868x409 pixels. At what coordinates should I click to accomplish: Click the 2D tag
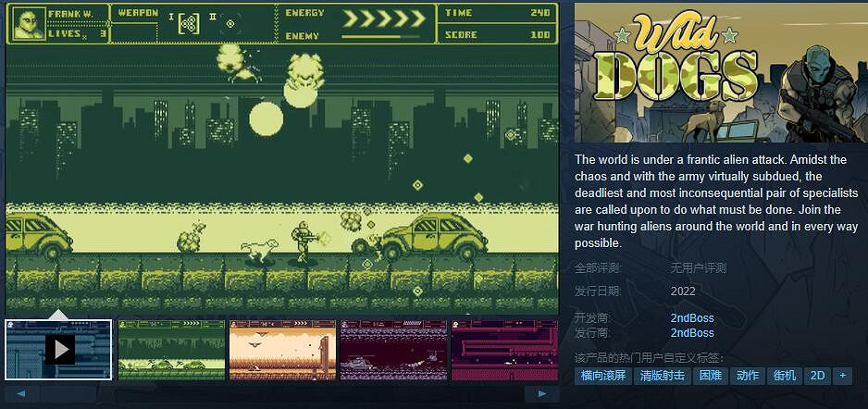pyautogui.click(x=817, y=376)
